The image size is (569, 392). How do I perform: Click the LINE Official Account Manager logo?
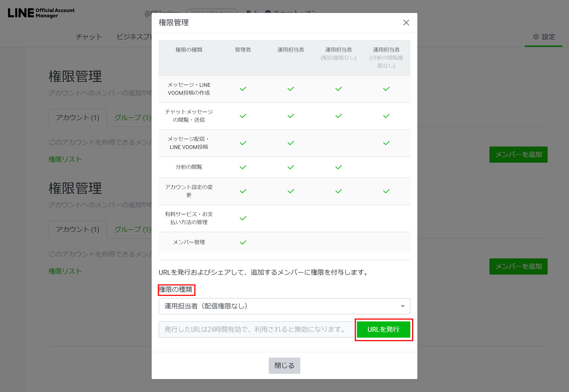coord(41,13)
